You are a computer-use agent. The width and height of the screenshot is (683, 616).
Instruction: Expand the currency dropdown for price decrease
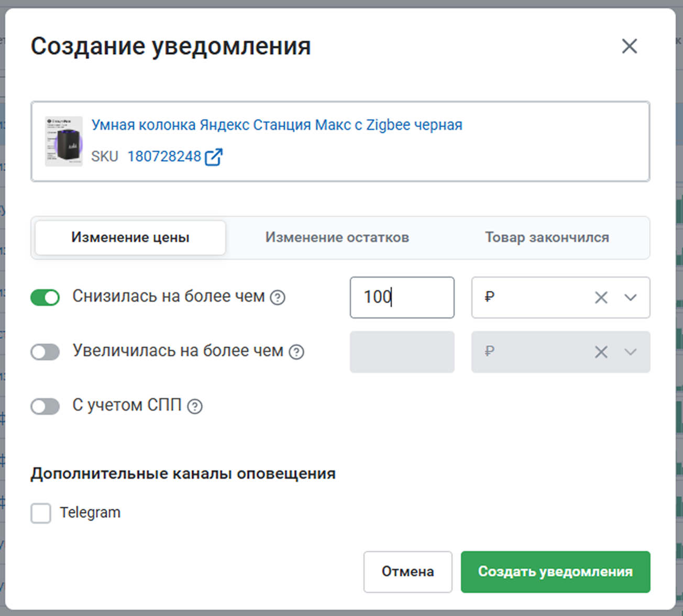(x=631, y=298)
